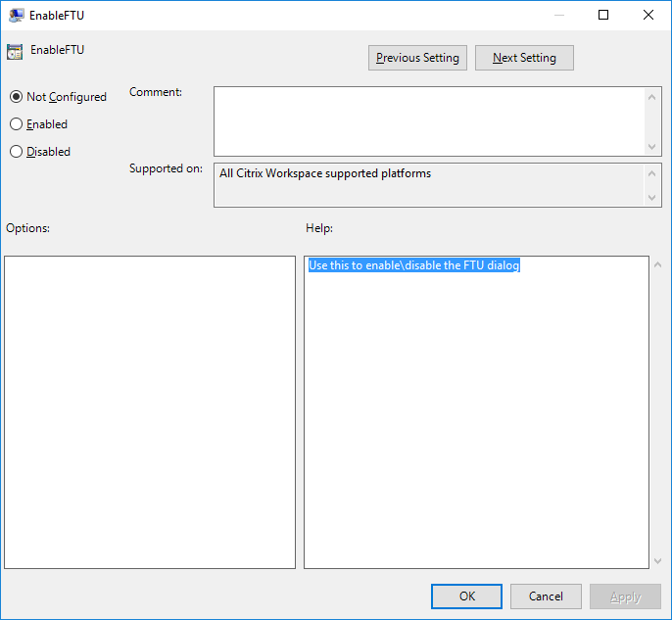Click Comment box scroll up arrow
Image resolution: width=672 pixels, height=620 pixels.
coord(651,97)
